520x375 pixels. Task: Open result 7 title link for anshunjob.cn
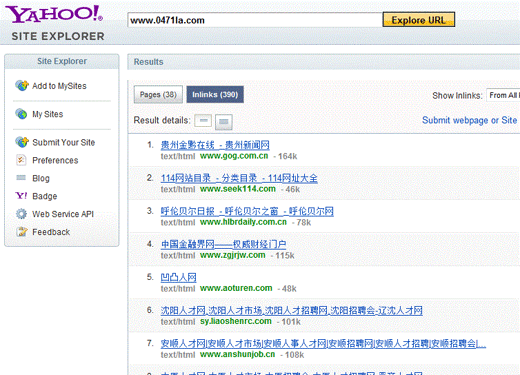323,344
